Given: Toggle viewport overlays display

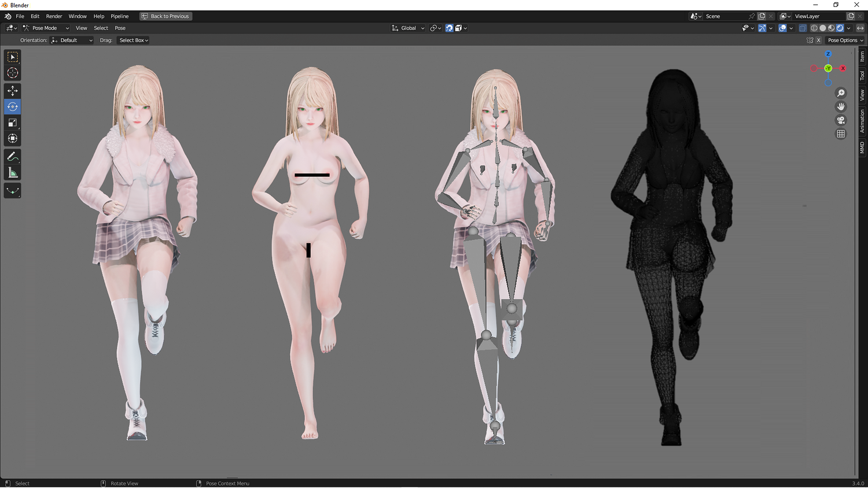Looking at the screenshot, I should [x=782, y=28].
